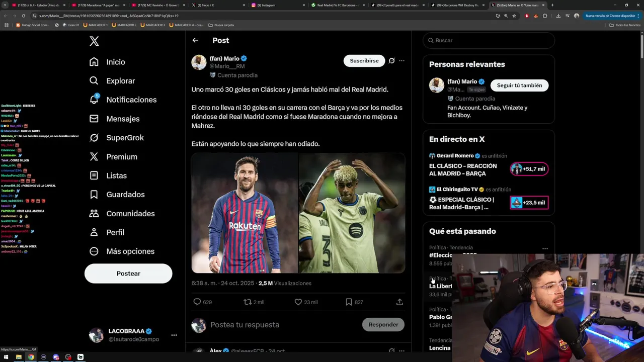Open the +23,5 mil listeners badge

(x=529, y=203)
